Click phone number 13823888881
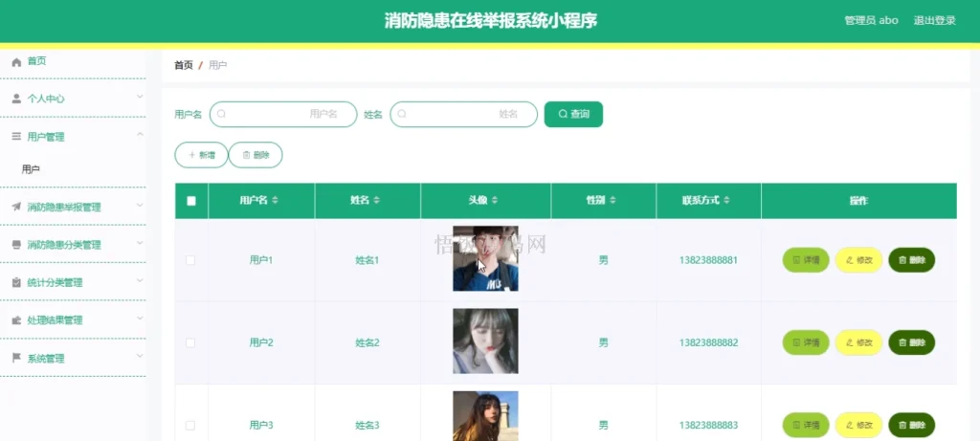Image resolution: width=980 pixels, height=441 pixels. [x=708, y=260]
